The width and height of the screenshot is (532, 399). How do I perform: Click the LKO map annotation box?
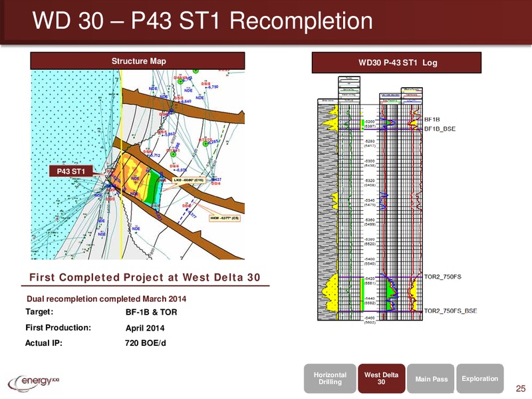coord(189,180)
